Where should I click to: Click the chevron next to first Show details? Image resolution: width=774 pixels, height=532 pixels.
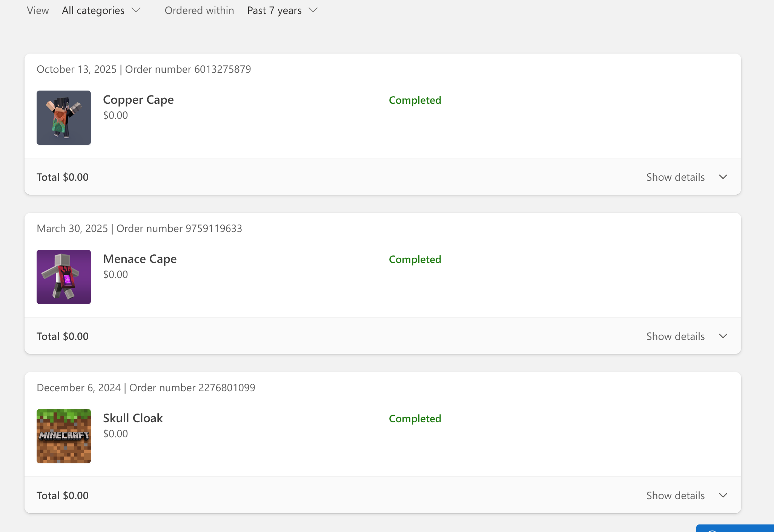(723, 177)
